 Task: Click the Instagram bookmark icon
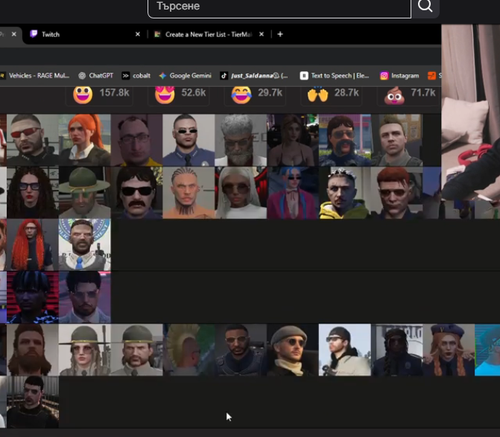[x=384, y=76]
